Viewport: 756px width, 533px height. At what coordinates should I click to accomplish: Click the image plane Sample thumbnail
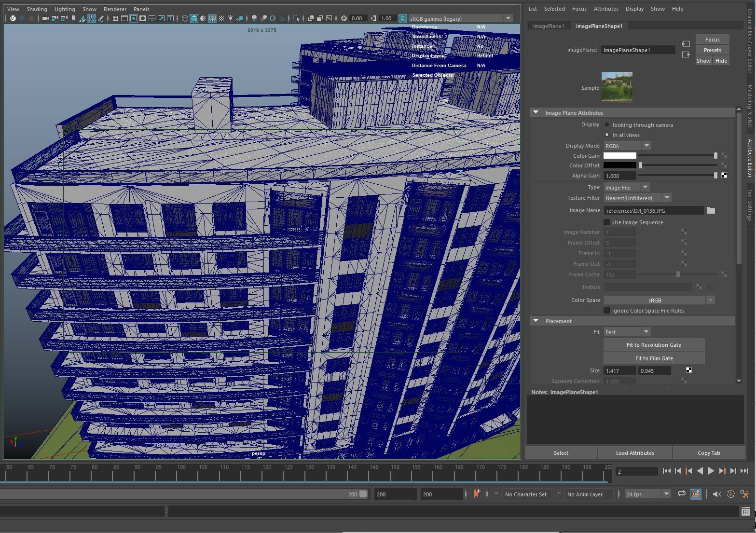tap(617, 87)
